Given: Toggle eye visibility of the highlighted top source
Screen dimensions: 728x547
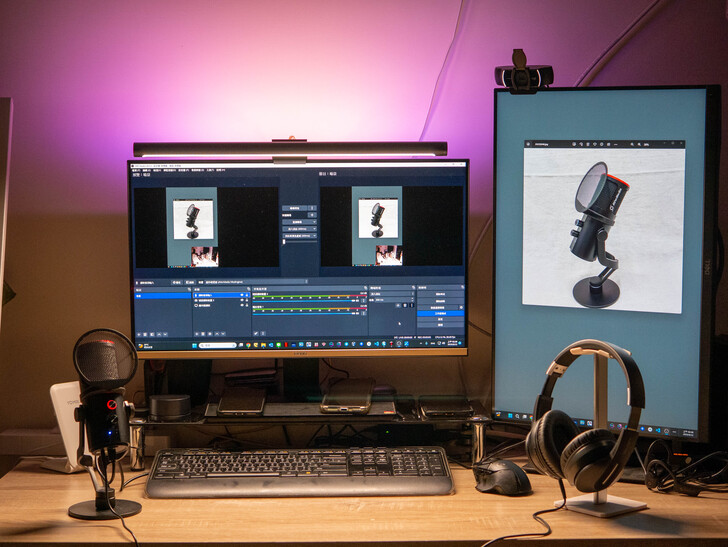Looking at the screenshot, I should [x=242, y=295].
